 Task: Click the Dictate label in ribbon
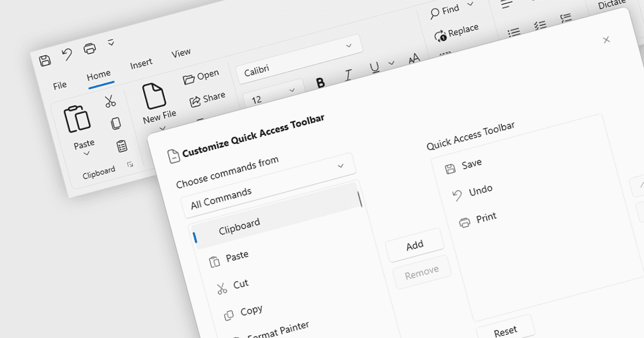(x=612, y=4)
